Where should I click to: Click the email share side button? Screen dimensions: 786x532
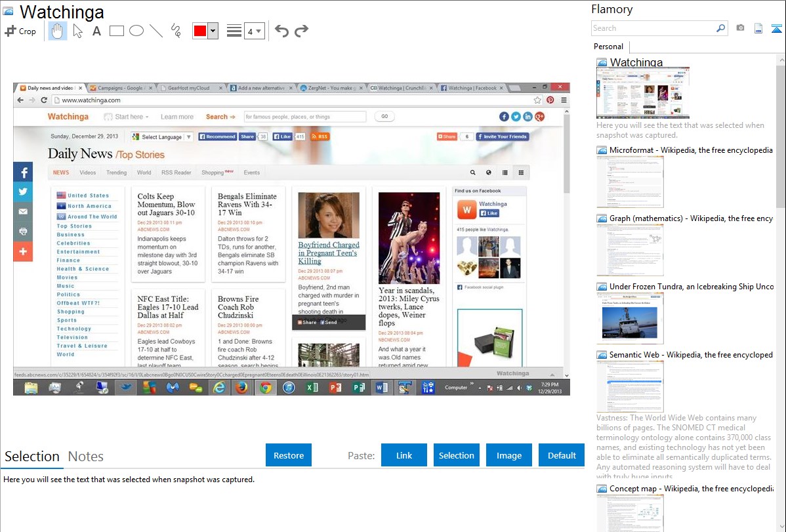tap(23, 212)
